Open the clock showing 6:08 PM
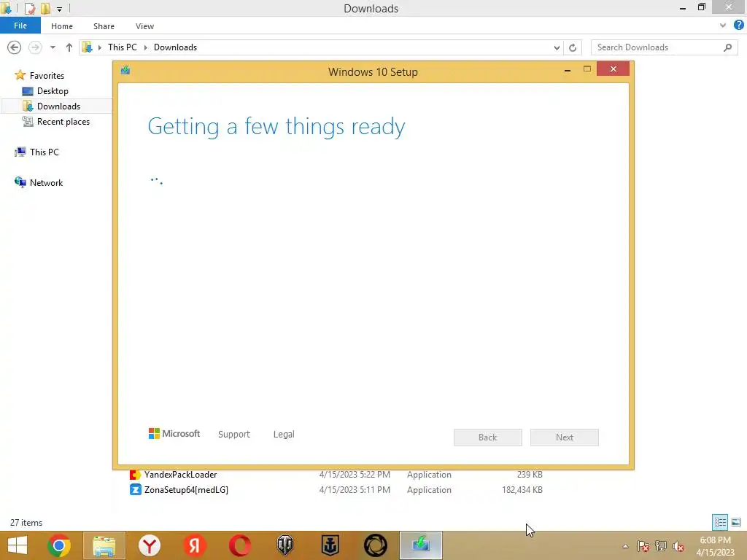 click(x=715, y=546)
